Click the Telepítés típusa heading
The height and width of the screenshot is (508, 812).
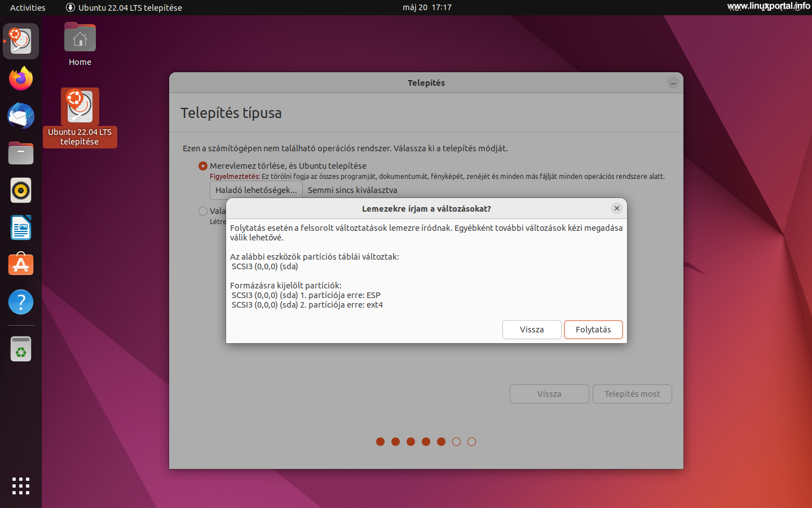(231, 113)
